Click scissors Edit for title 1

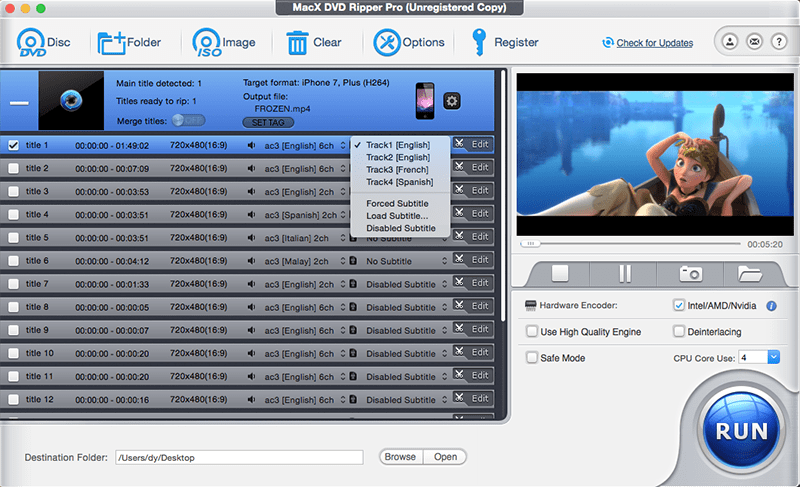click(473, 144)
